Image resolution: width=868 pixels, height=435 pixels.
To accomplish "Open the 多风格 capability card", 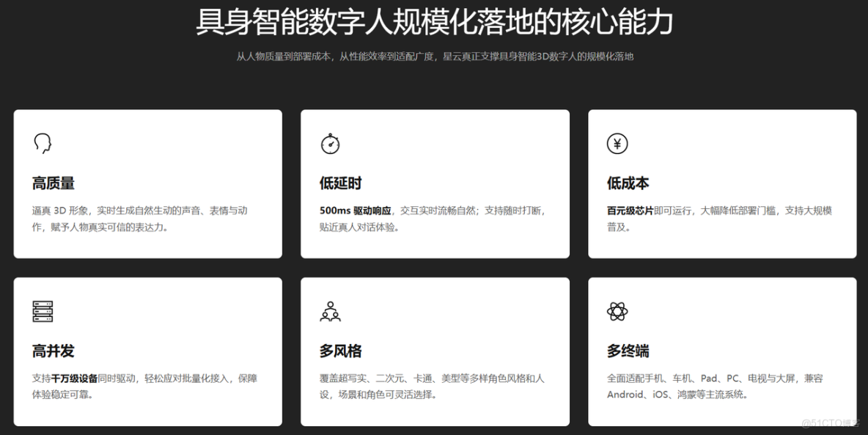I will 435,351.
